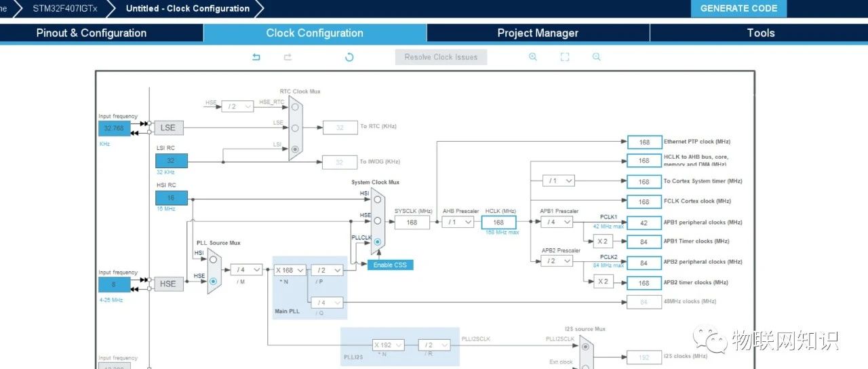Open the X 192 PLLI2S N dropdown
This screenshot has height=369, width=868.
pyautogui.click(x=389, y=345)
